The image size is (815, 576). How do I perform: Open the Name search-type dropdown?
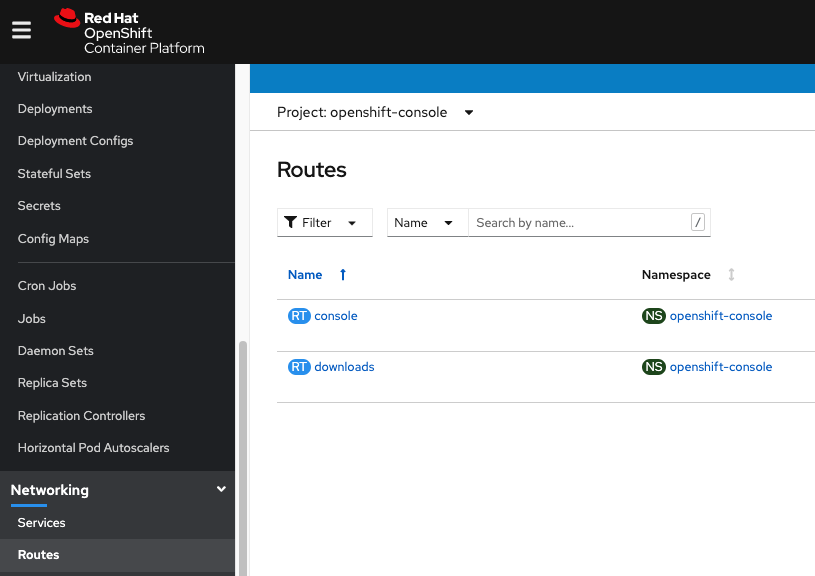pos(427,223)
